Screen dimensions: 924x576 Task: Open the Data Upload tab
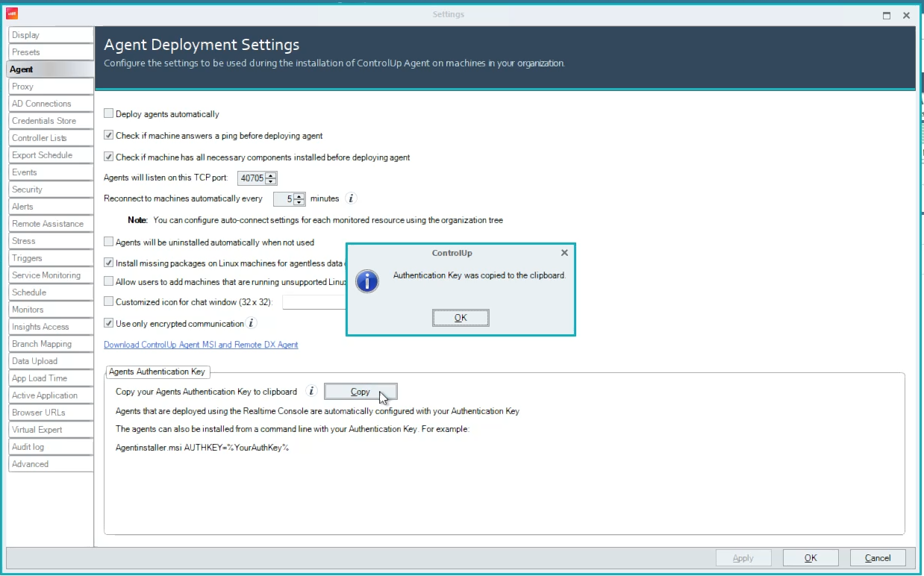pyautogui.click(x=50, y=361)
